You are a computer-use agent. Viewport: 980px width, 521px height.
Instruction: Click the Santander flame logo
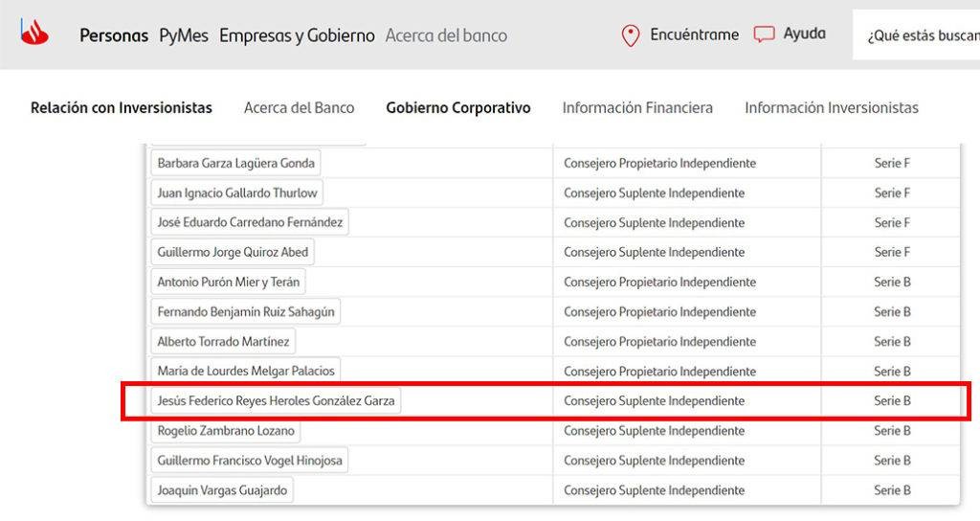pyautogui.click(x=34, y=34)
